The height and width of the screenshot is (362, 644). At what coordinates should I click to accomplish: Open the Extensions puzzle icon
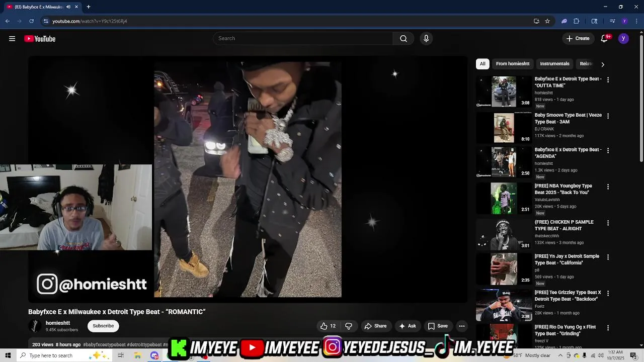pyautogui.click(x=577, y=21)
